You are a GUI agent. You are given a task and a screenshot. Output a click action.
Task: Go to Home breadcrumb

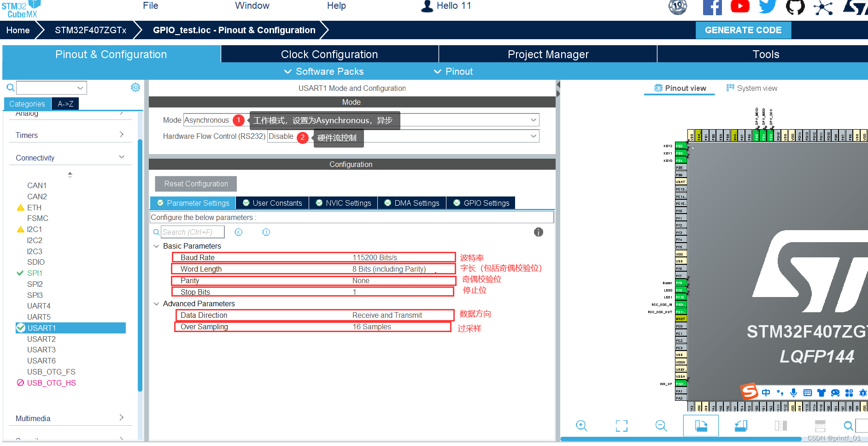tap(18, 30)
